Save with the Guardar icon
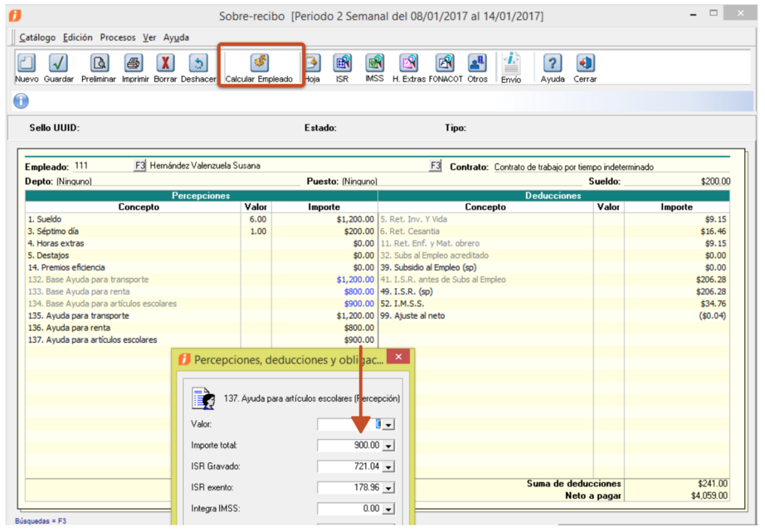 pyautogui.click(x=58, y=64)
